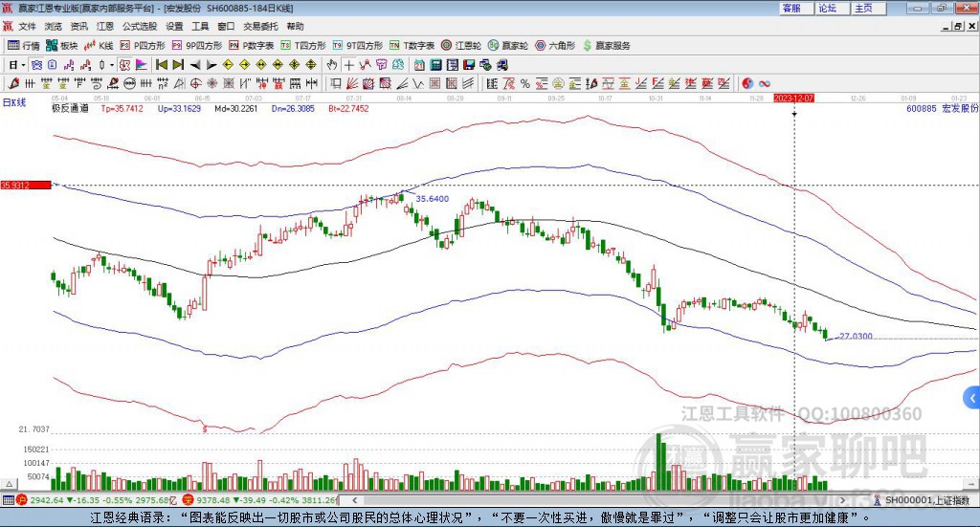Click the 日K线 period label
Screen dimensions: 980x527
coord(14,102)
